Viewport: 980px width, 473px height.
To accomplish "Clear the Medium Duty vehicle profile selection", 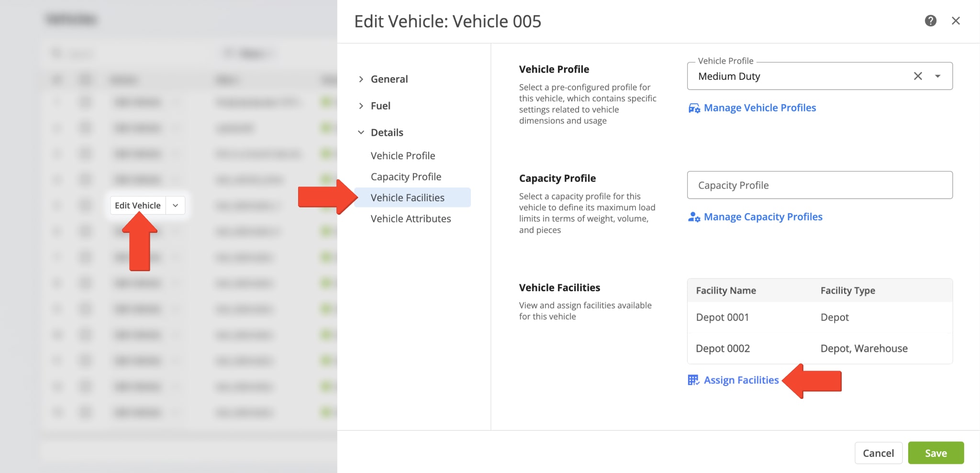I will [917, 76].
